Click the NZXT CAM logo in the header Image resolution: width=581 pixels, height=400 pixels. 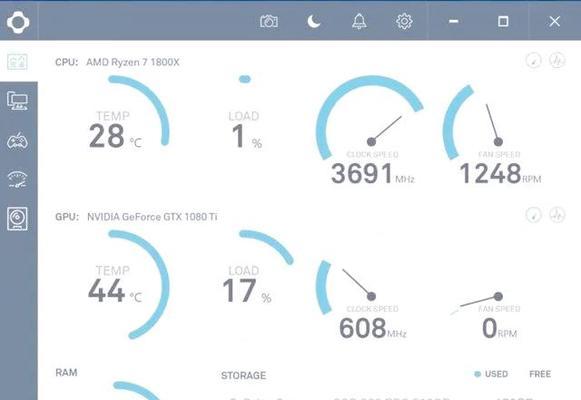tap(18, 22)
